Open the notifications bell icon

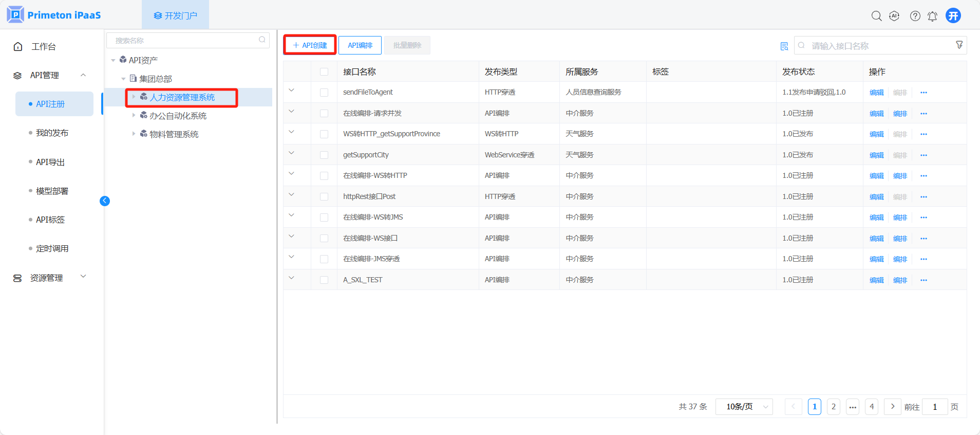click(x=932, y=16)
